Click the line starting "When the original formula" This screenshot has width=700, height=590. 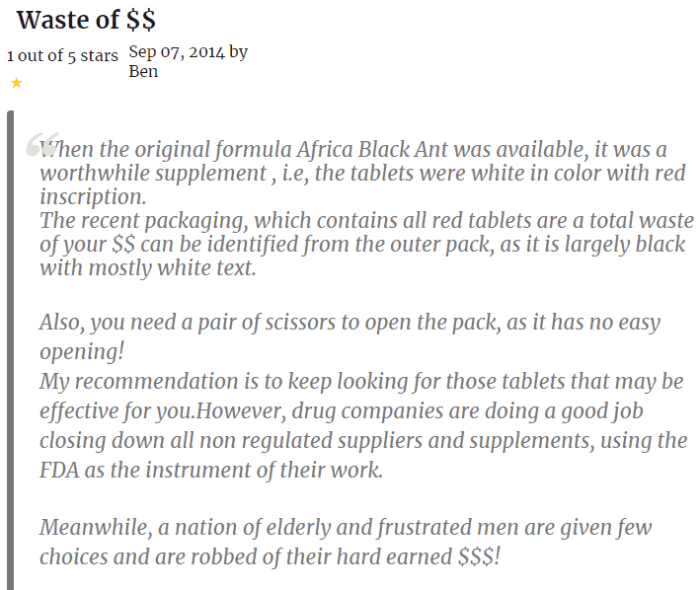click(353, 150)
